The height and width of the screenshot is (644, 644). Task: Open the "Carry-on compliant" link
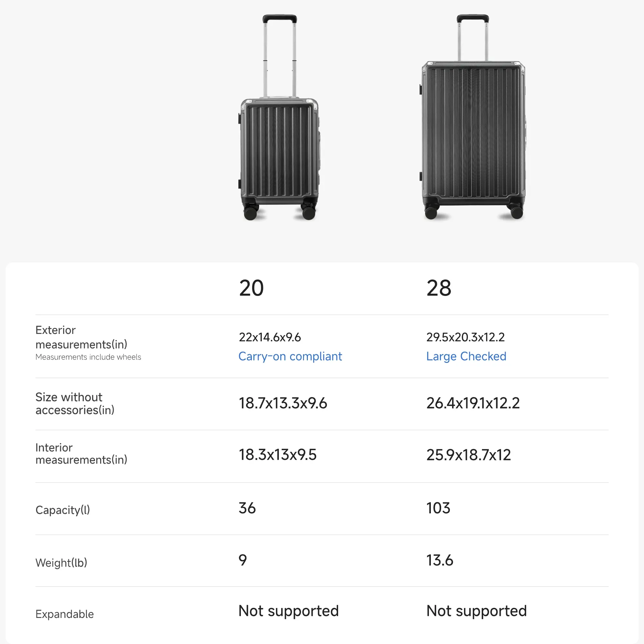coord(290,356)
